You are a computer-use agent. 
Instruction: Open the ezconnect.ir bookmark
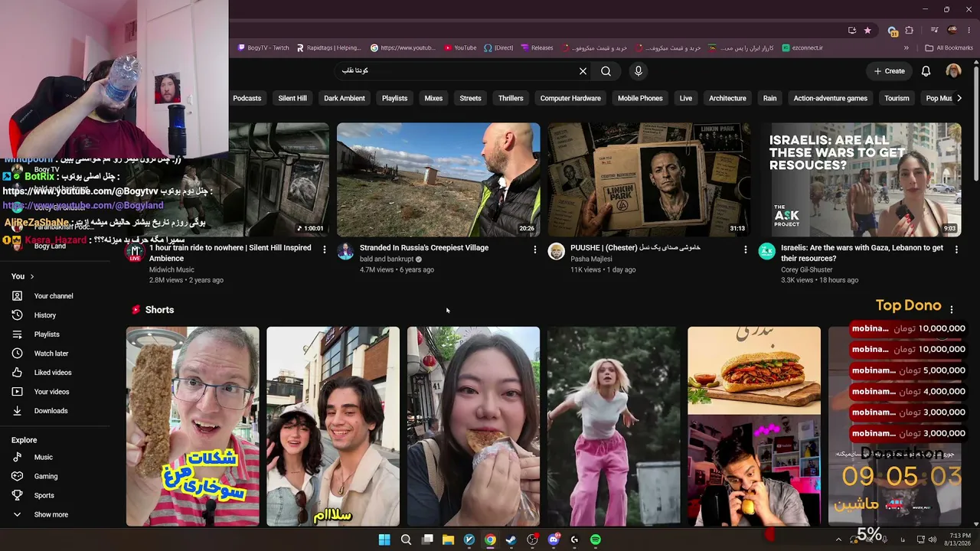coord(802,47)
